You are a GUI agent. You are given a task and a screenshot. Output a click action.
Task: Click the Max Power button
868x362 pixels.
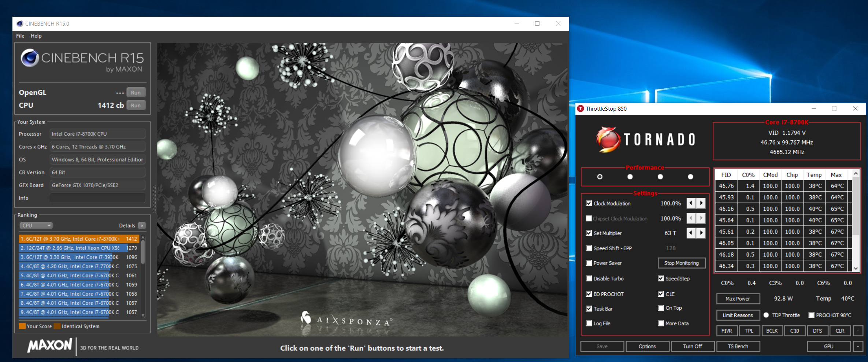point(738,299)
